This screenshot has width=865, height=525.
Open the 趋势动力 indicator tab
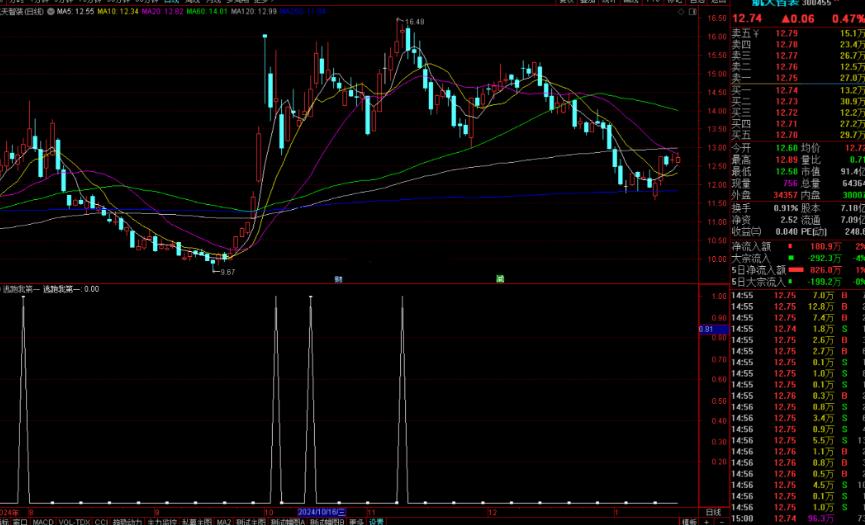pos(127,522)
